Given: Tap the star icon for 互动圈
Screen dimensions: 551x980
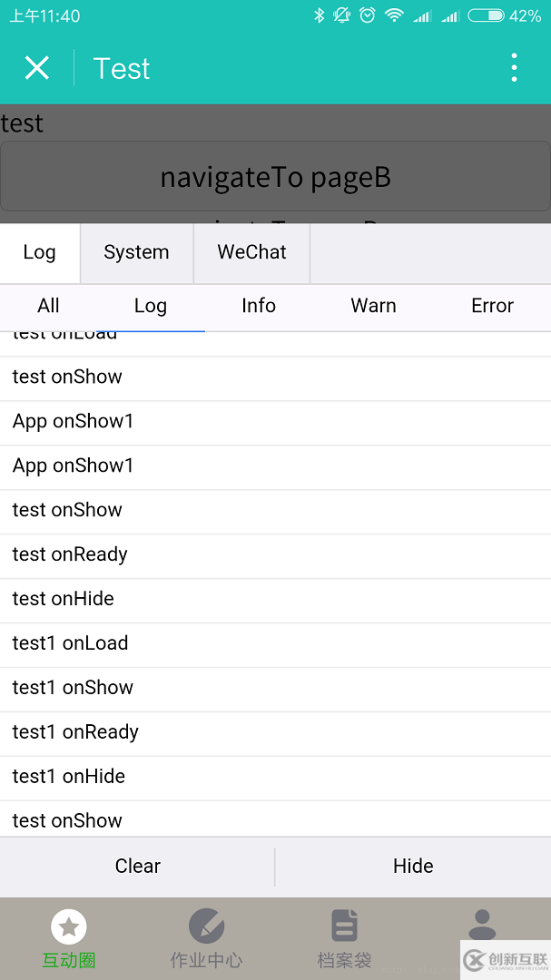Looking at the screenshot, I should 69,926.
